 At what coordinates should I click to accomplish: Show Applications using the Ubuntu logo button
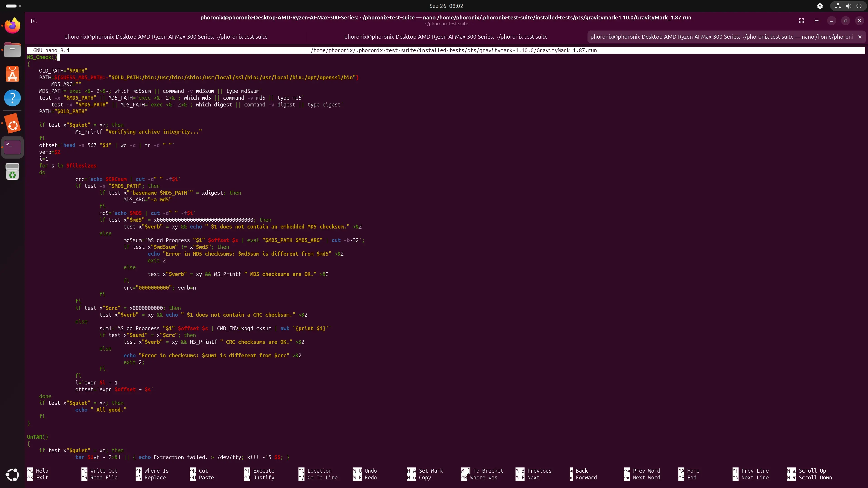12,474
